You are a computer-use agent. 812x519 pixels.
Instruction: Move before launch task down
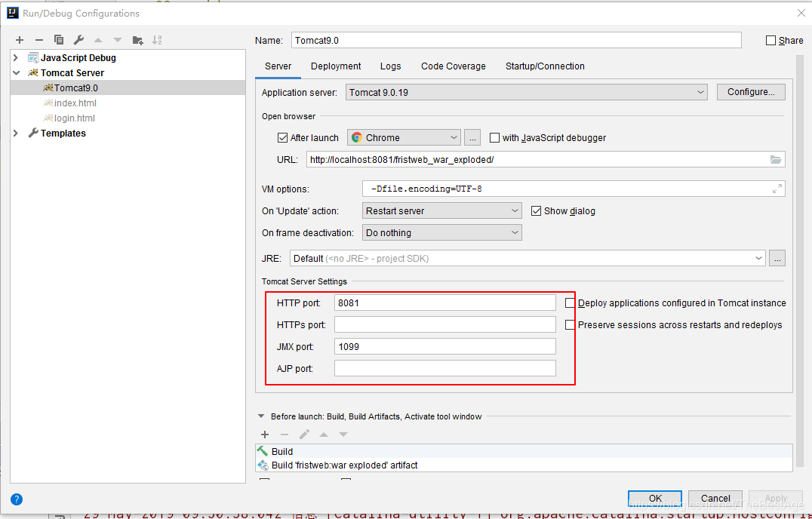(x=343, y=435)
